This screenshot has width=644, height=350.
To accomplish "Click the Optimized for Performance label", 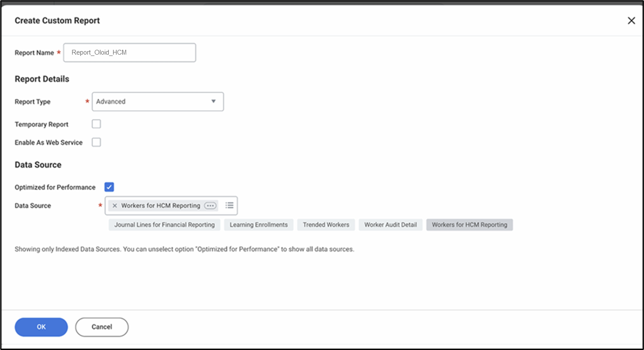I will pyautogui.click(x=55, y=187).
